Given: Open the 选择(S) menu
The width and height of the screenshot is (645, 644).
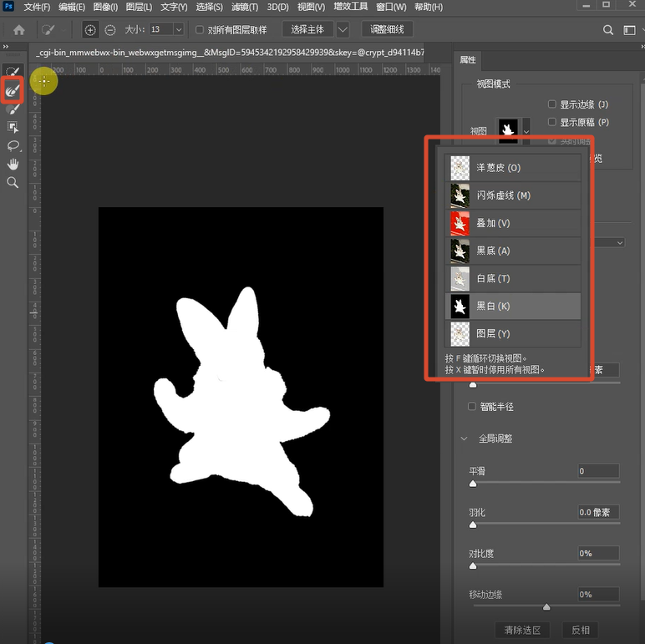Looking at the screenshot, I should point(209,7).
